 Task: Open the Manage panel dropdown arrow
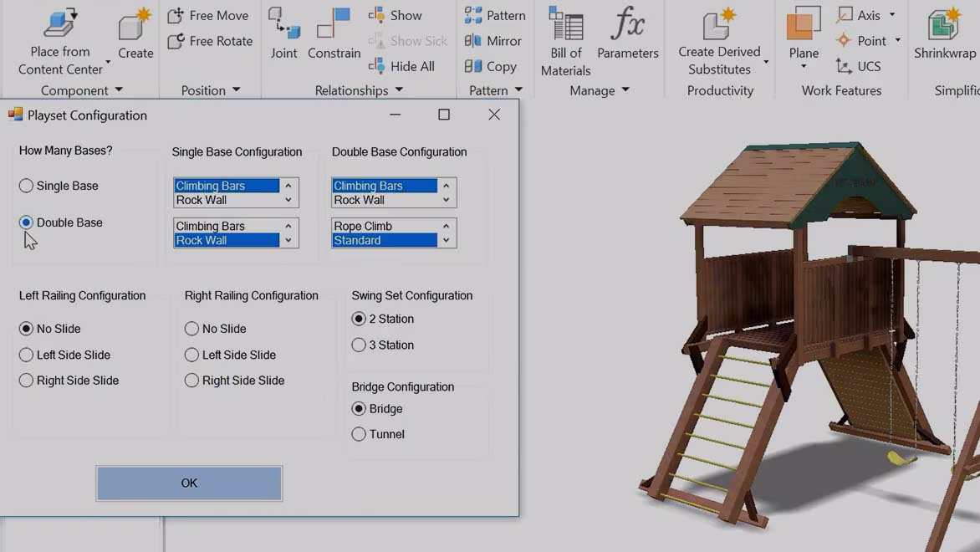(x=625, y=90)
